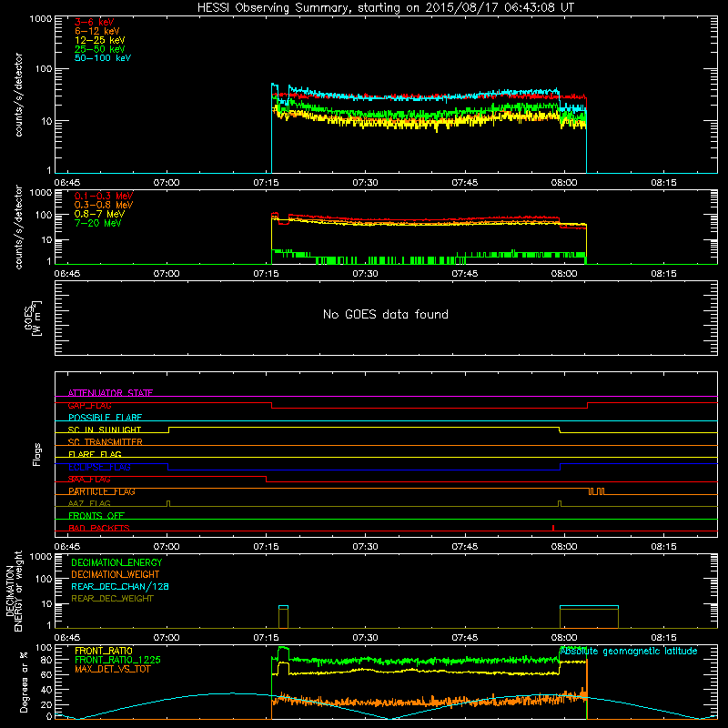Click the REAR_DEC_CHAN/128 legend label
This screenshot has width=728, height=728.
[x=120, y=587]
